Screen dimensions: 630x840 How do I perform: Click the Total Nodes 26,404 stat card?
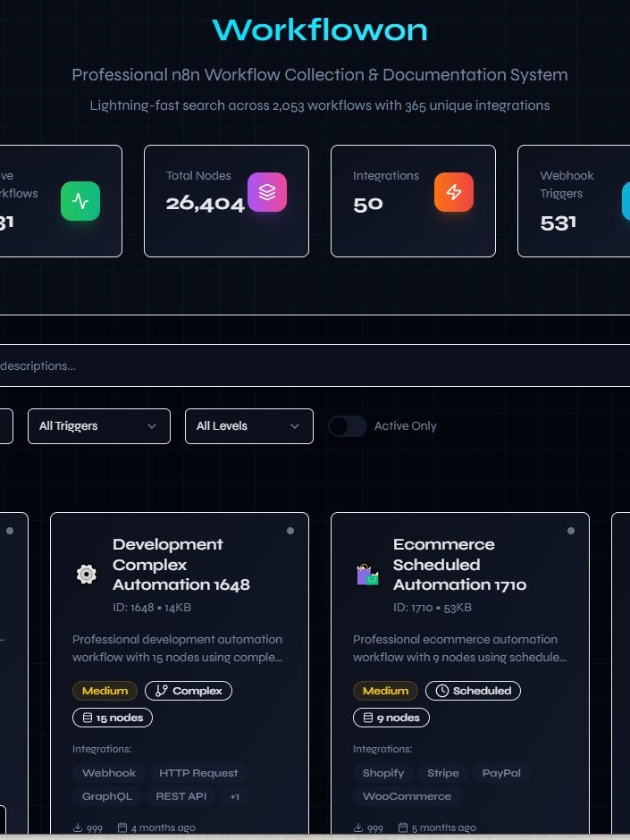tap(227, 201)
